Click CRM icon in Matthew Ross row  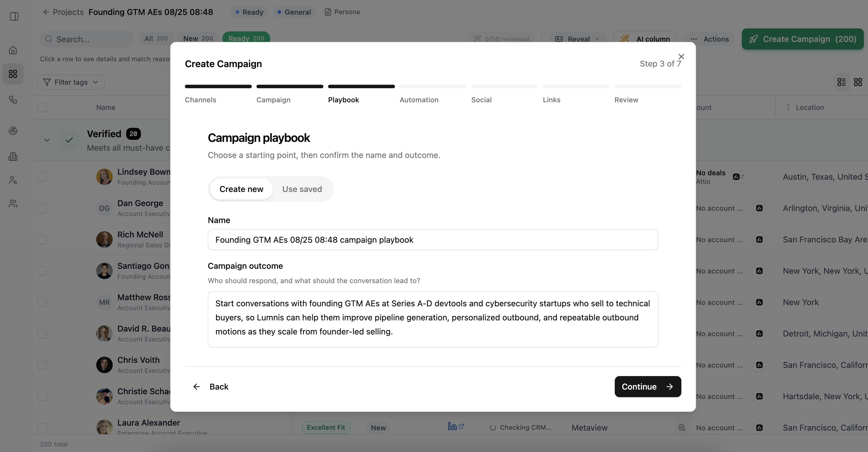pyautogui.click(x=759, y=302)
